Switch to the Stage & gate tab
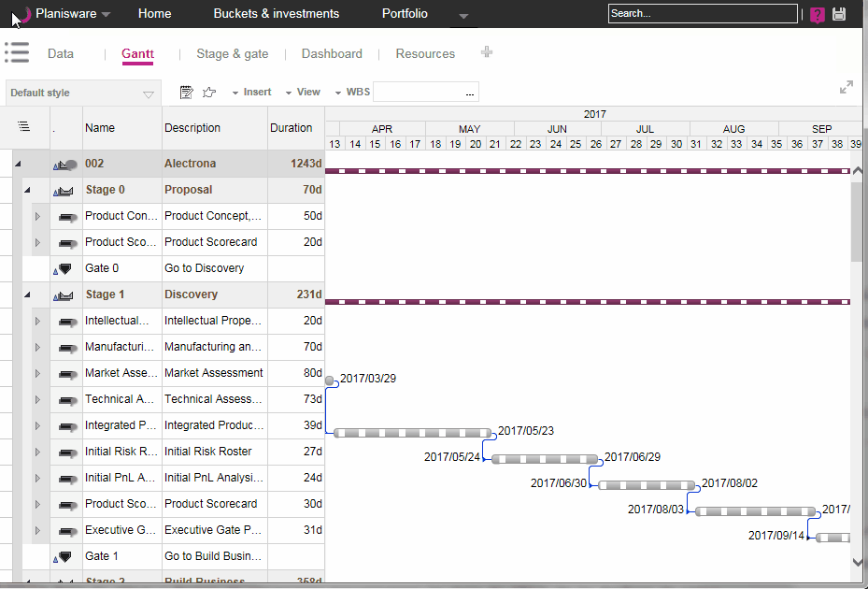 click(x=233, y=53)
